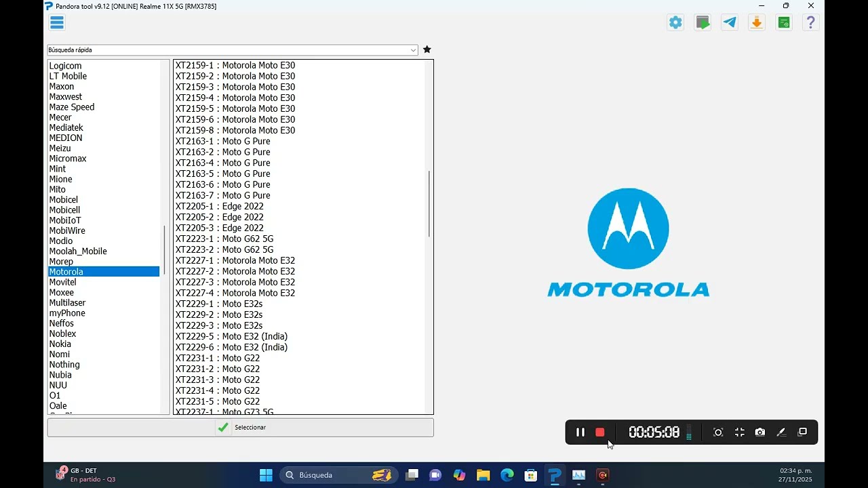Select XT2163-7 : Moto G Pure
This screenshot has width=868, height=488.
223,195
